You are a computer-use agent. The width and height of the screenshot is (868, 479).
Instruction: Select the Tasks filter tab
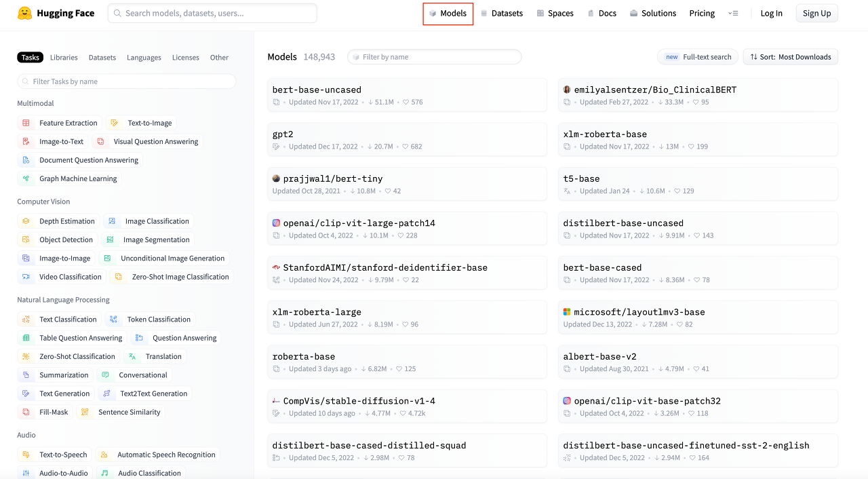30,58
